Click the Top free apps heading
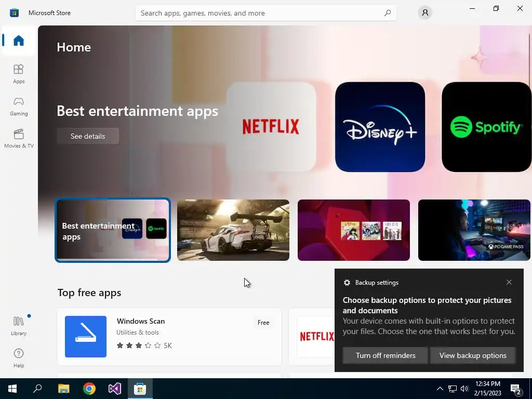The height and width of the screenshot is (399, 532). coord(89,292)
